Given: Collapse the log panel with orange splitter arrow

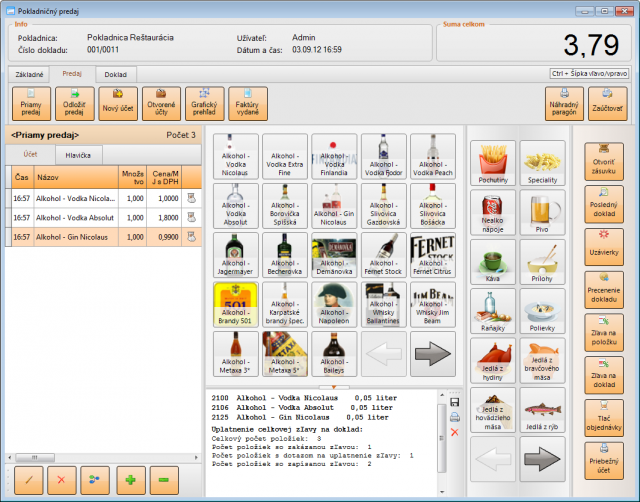Looking at the screenshot, I should click(x=333, y=386).
